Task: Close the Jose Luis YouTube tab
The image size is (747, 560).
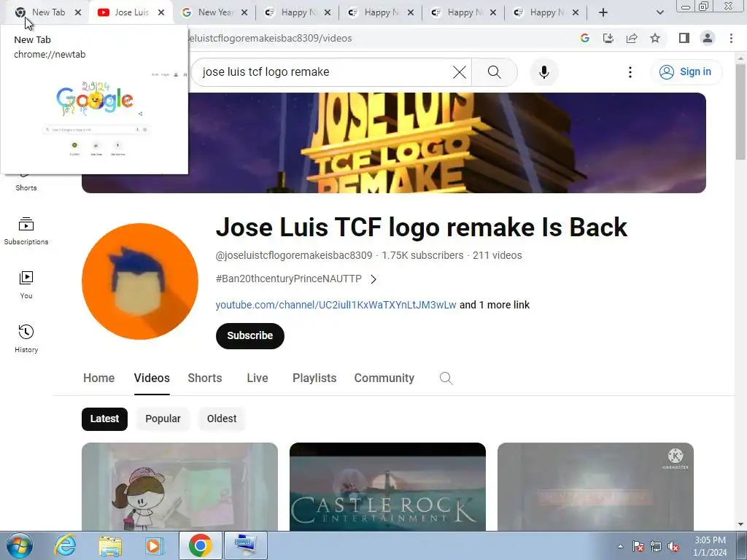Action: (161, 12)
